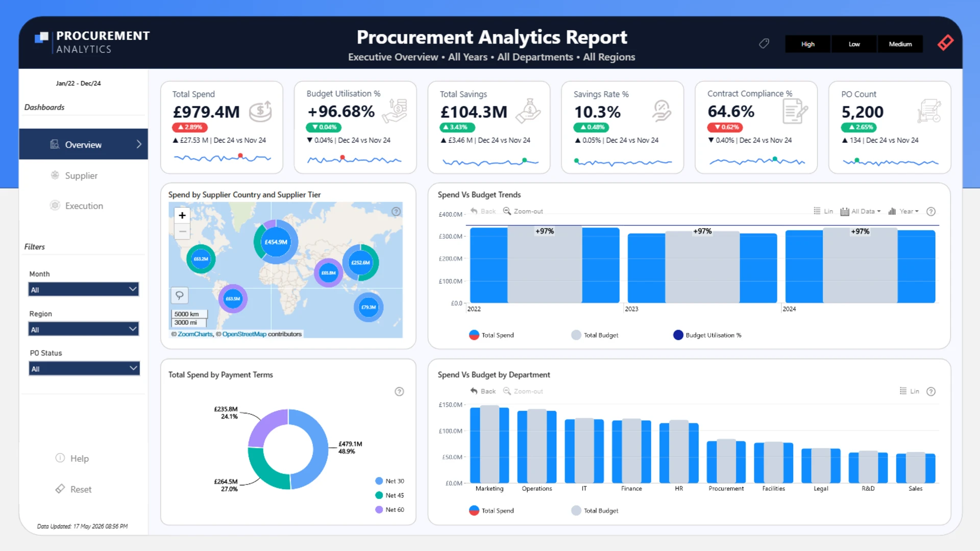980x551 pixels.
Task: Click the Marketing bar in Department chart
Action: [489, 444]
